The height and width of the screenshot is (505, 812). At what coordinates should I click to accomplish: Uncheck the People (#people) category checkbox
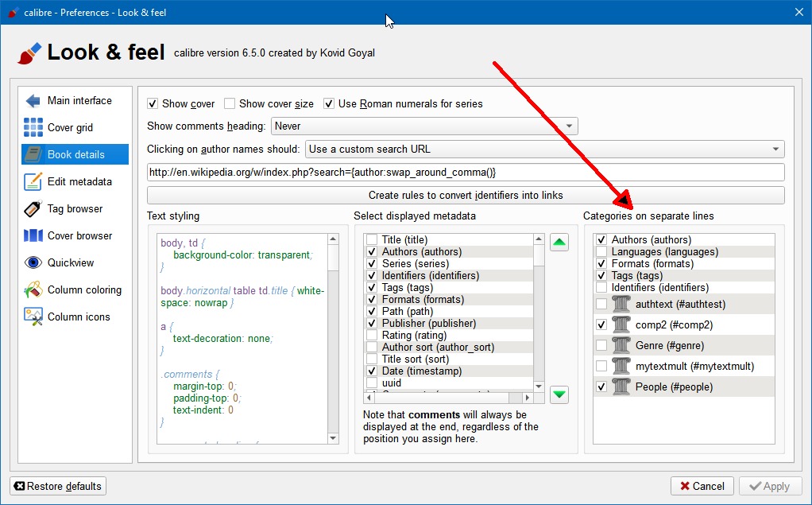tap(601, 387)
